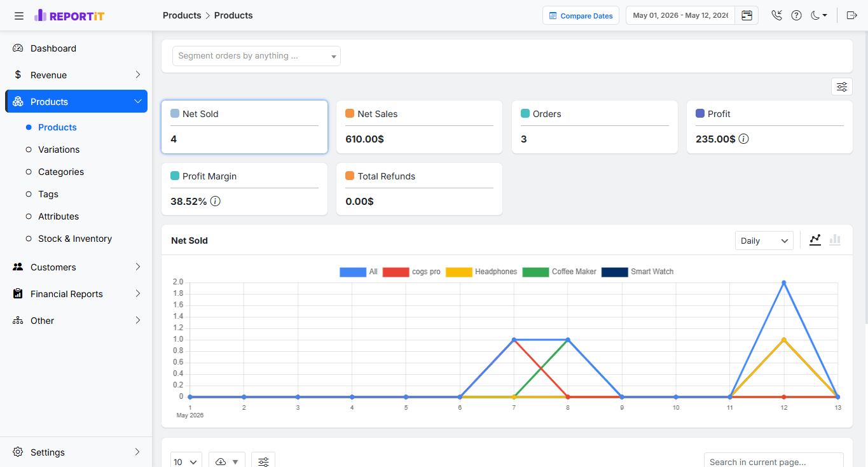
Task: Switch chart to line view
Action: (x=815, y=240)
